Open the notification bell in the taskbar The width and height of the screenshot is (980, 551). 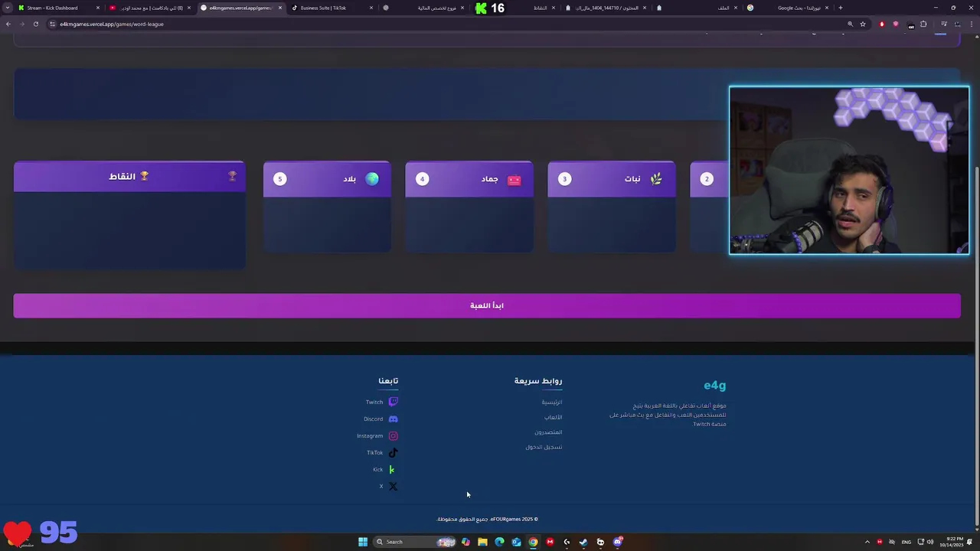[x=969, y=542]
